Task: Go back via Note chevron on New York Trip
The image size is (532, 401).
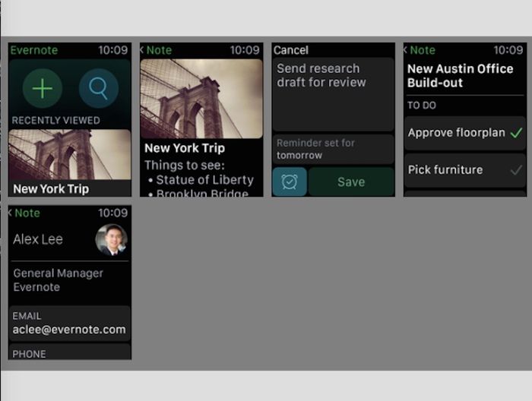Action: 156,50
